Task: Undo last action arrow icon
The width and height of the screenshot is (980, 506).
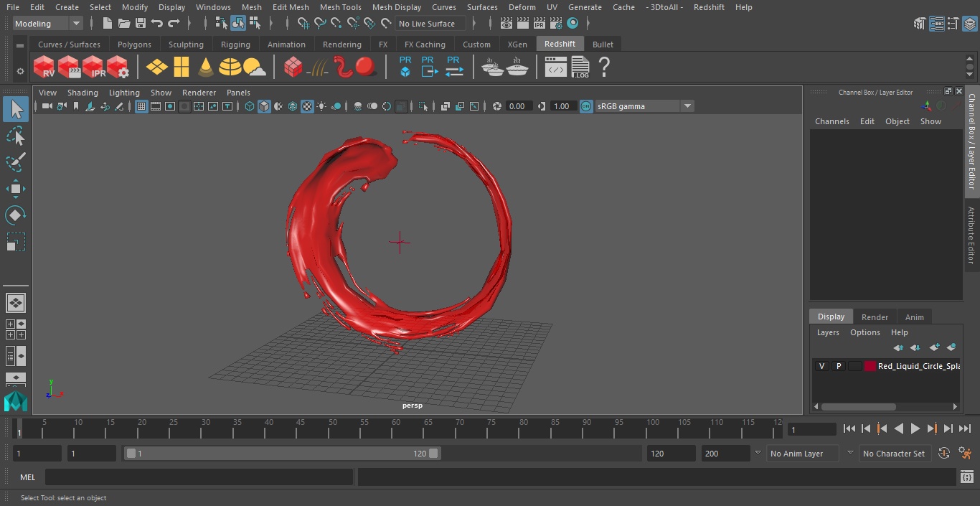Action: [x=157, y=24]
